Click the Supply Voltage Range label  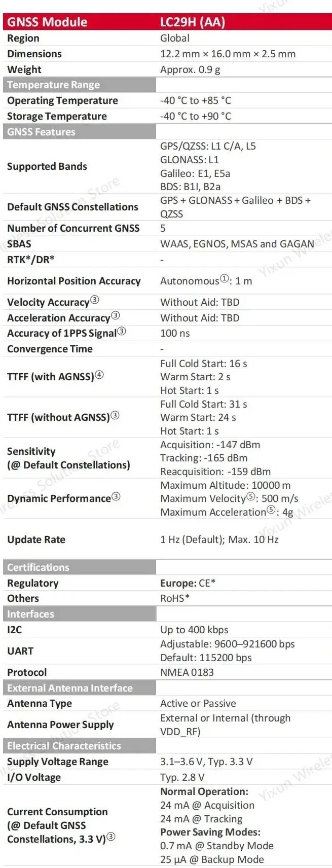[58, 762]
